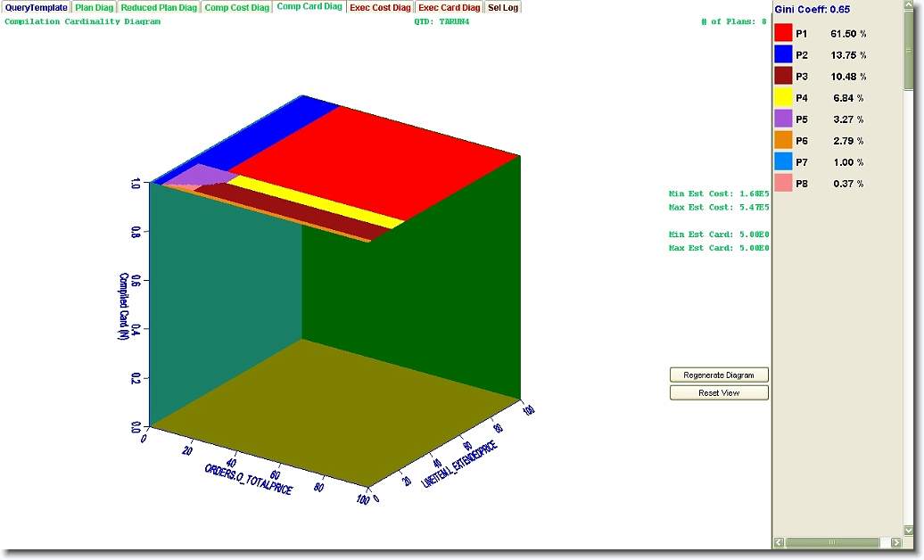924x560 pixels.
Task: Open the Sel Log tab
Action: 503,7
